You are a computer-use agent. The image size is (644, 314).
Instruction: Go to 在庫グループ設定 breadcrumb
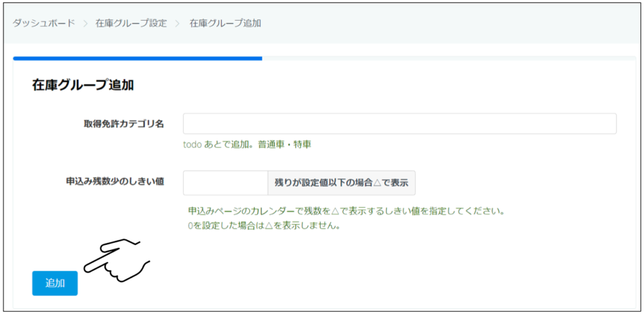131,23
